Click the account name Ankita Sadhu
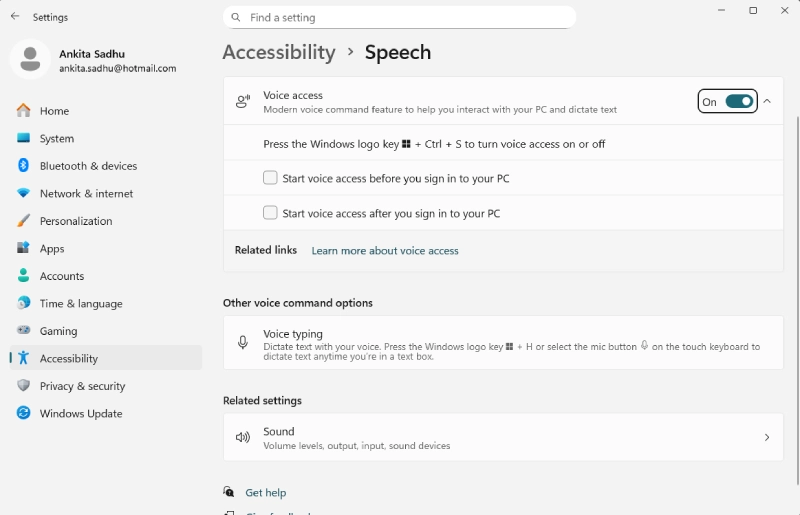 pyautogui.click(x=92, y=54)
